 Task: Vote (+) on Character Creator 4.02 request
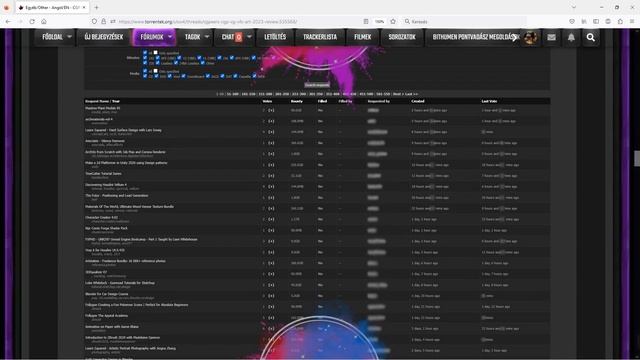tap(271, 220)
